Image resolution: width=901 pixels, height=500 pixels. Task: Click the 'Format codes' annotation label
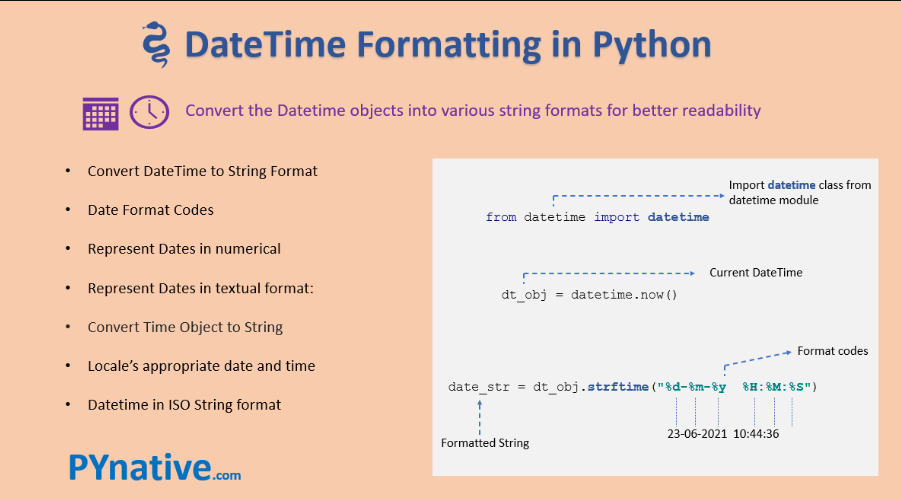coord(833,351)
